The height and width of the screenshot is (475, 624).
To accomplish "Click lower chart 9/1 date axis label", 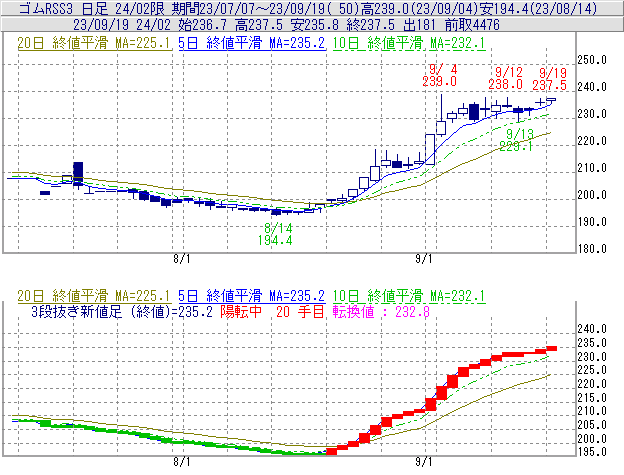I will click(424, 462).
